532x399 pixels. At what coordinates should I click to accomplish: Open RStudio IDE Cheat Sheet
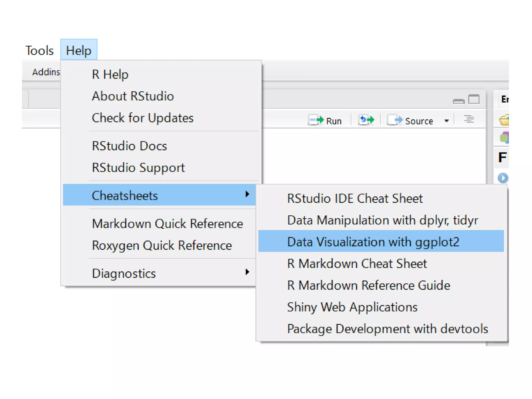point(355,198)
